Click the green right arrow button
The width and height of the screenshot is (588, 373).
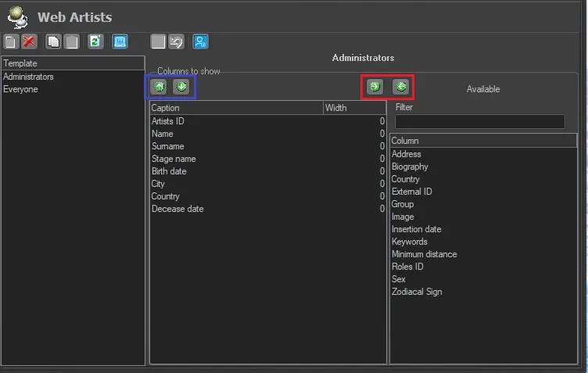375,86
